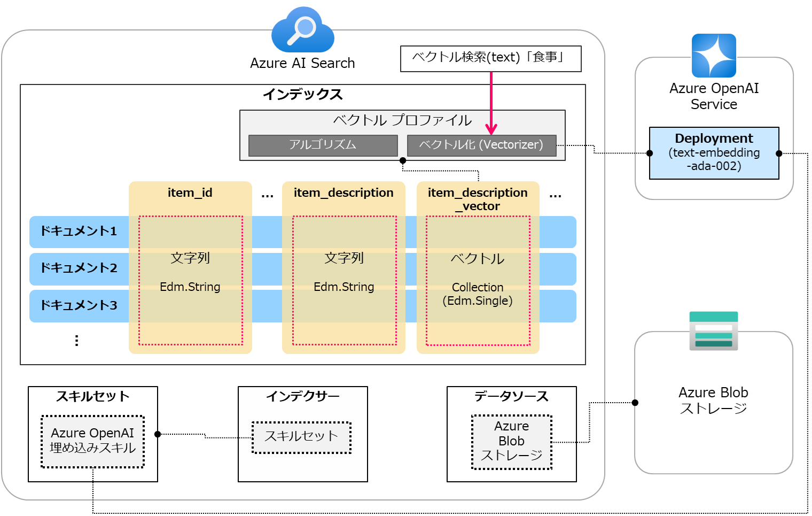Viewport: 812px width, 516px height.
Task: Click the Collection (Edm.Single) type text
Action: (478, 294)
